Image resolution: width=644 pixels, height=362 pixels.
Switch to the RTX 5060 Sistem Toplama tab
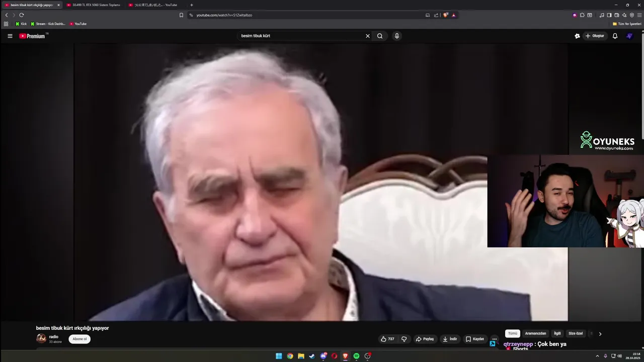[x=93, y=5]
